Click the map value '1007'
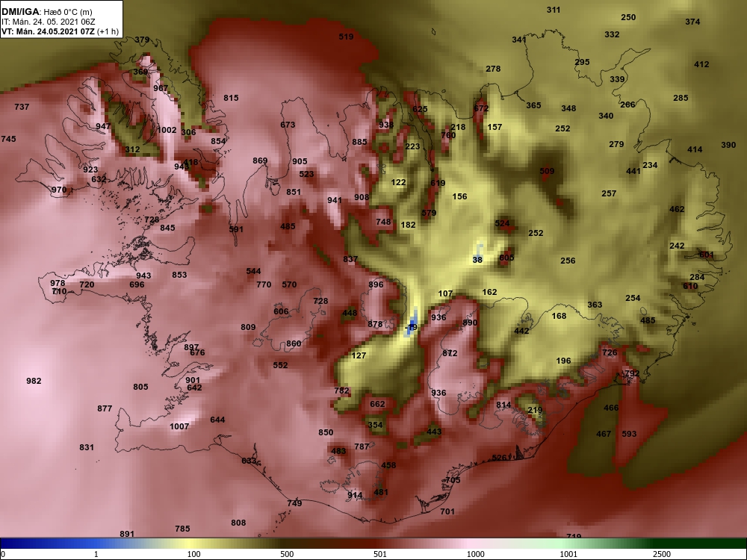The height and width of the screenshot is (560, 747). (179, 426)
